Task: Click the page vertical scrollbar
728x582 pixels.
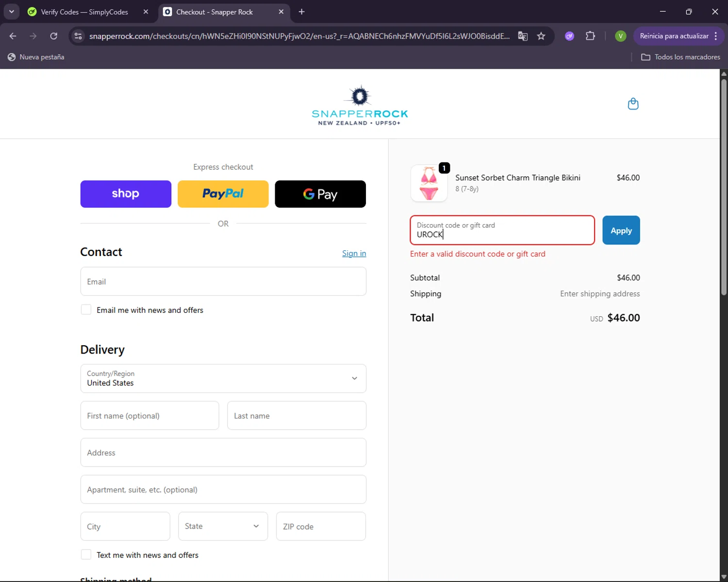Action: 724,187
